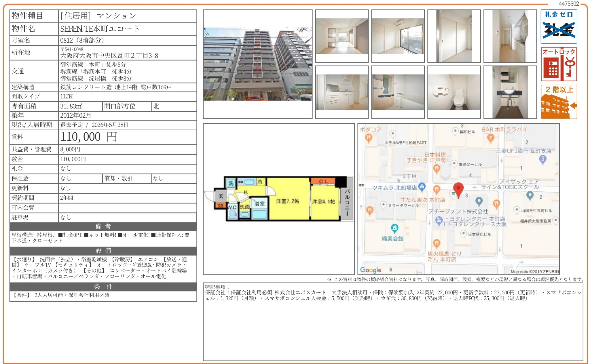
Task: Click the 礼金ゼロ badge icon
Action: (x=559, y=26)
